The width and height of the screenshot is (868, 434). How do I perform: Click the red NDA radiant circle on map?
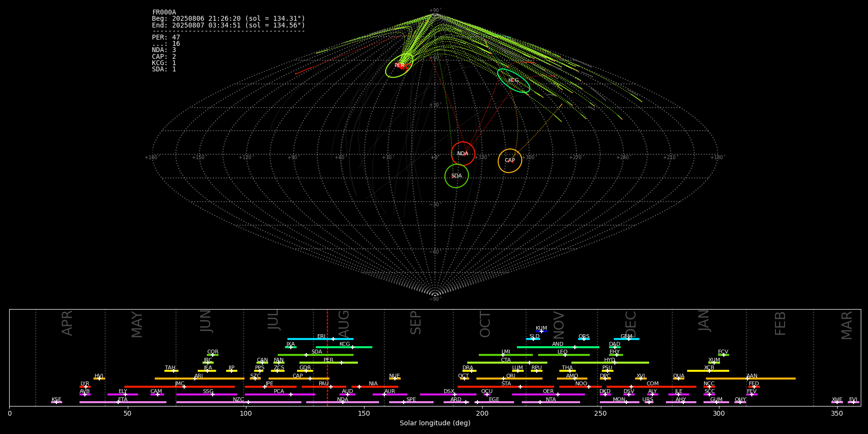click(463, 154)
